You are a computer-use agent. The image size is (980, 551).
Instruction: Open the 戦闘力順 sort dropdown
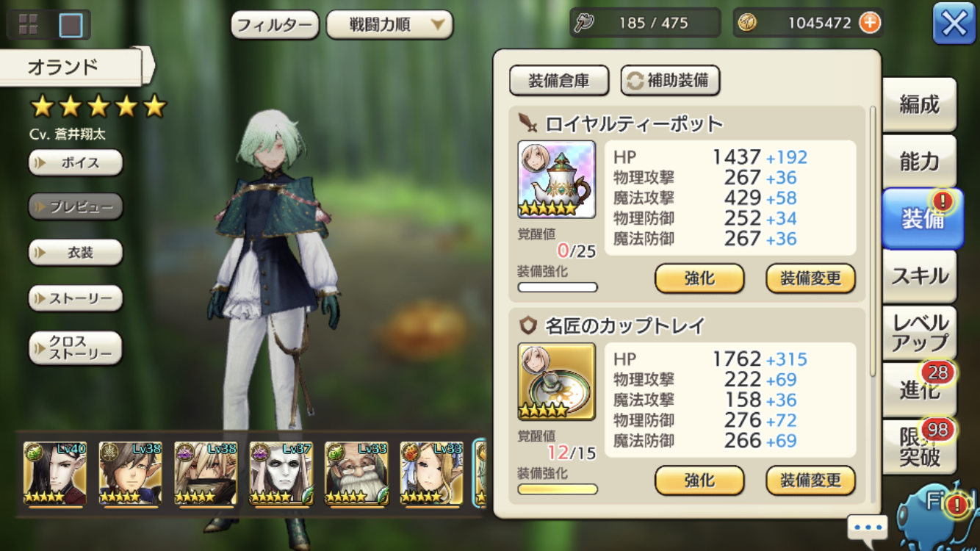click(389, 25)
